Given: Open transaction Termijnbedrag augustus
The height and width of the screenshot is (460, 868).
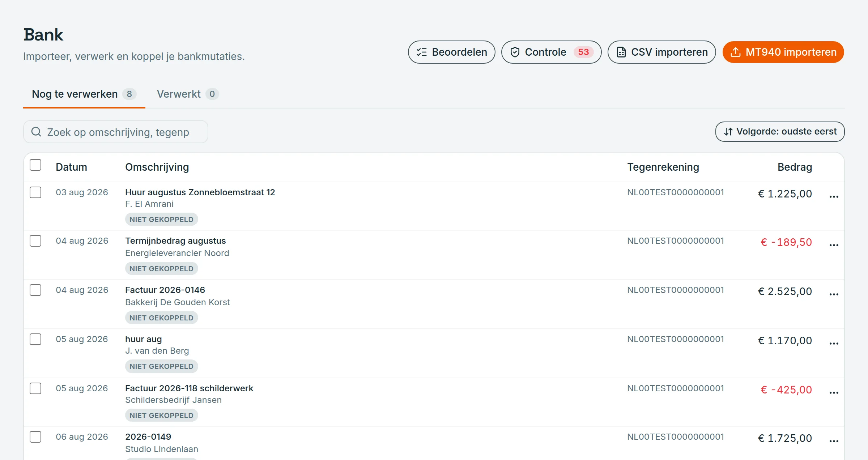Looking at the screenshot, I should click(x=175, y=241).
